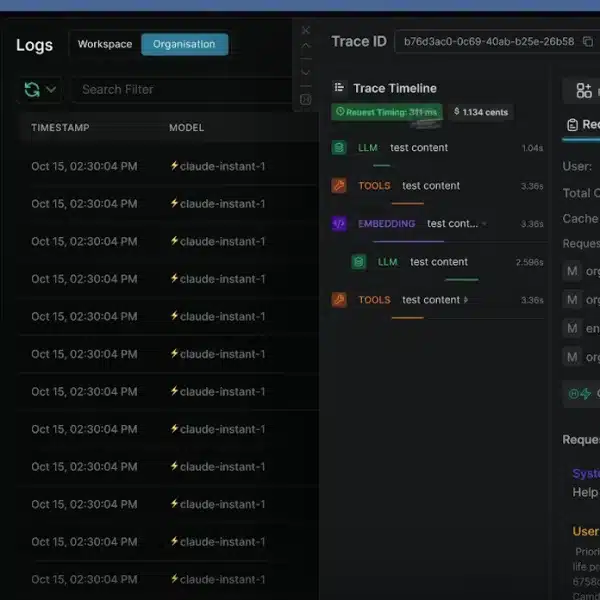Click claude-instant-1 in the second log row
This screenshot has height=600, width=600.
222,204
